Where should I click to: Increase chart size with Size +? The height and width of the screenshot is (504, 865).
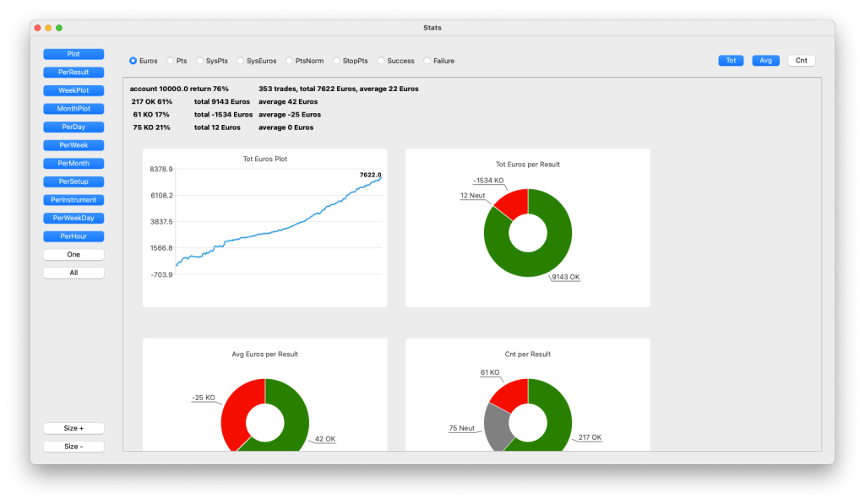point(73,428)
